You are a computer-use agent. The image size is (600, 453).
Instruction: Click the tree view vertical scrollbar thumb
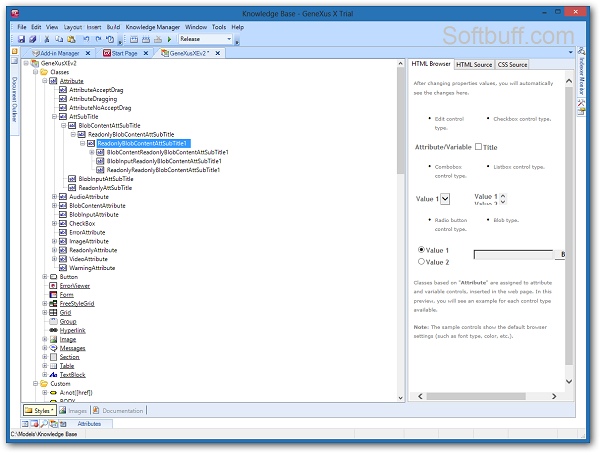tap(401, 122)
